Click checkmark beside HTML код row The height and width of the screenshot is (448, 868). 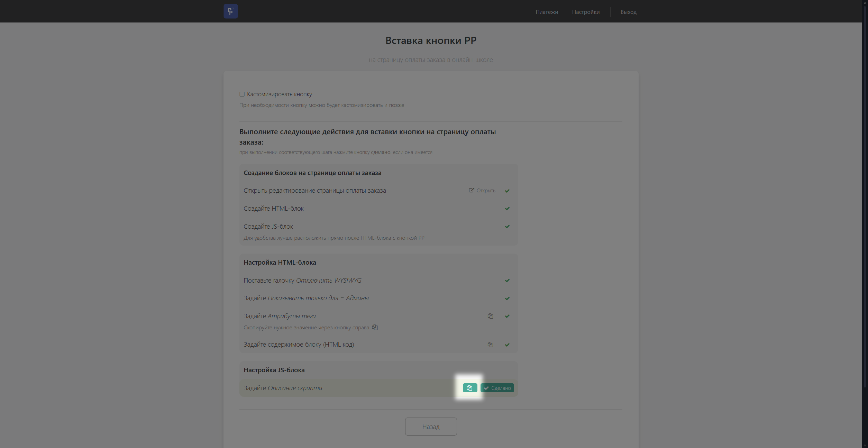pyautogui.click(x=507, y=345)
